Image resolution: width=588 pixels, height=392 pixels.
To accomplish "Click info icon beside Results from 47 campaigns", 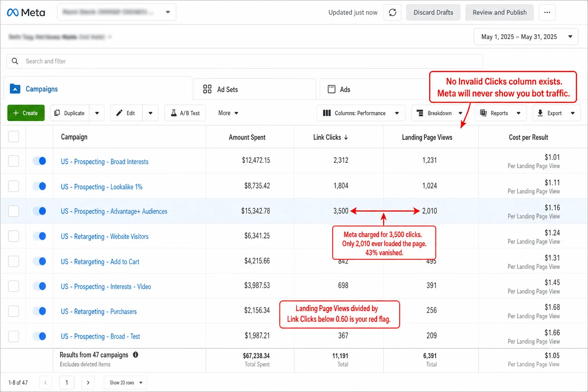I will coord(136,355).
